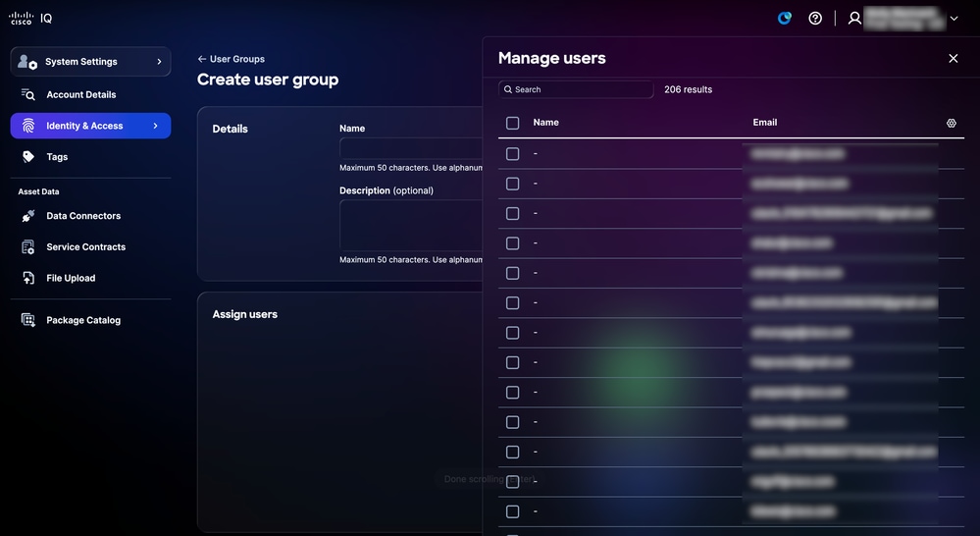Check the seventh user row checkbox

point(512,333)
